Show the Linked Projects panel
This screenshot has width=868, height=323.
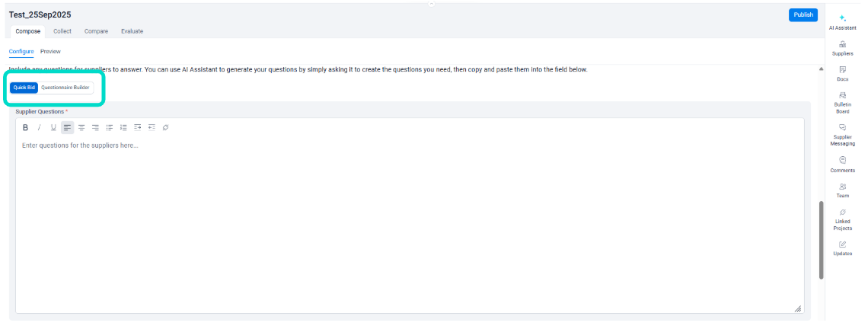pos(842,219)
